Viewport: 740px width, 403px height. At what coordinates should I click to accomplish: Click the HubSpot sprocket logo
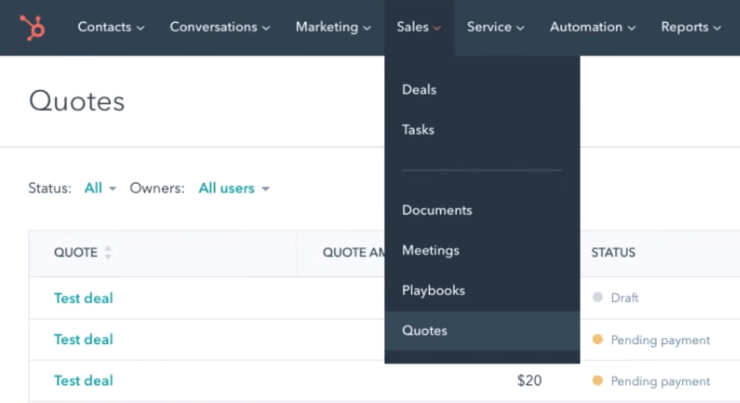pos(32,27)
